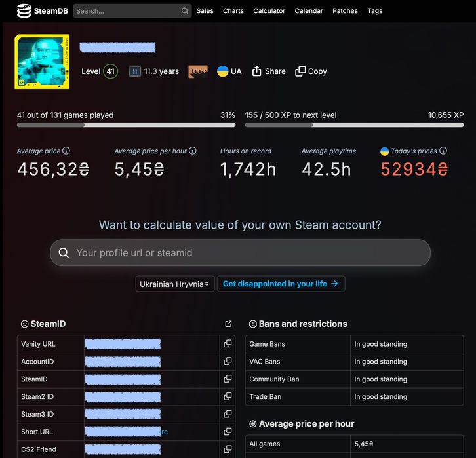This screenshot has width=476, height=458.
Task: Click the 42.5h average playtime value
Action: coord(327,169)
